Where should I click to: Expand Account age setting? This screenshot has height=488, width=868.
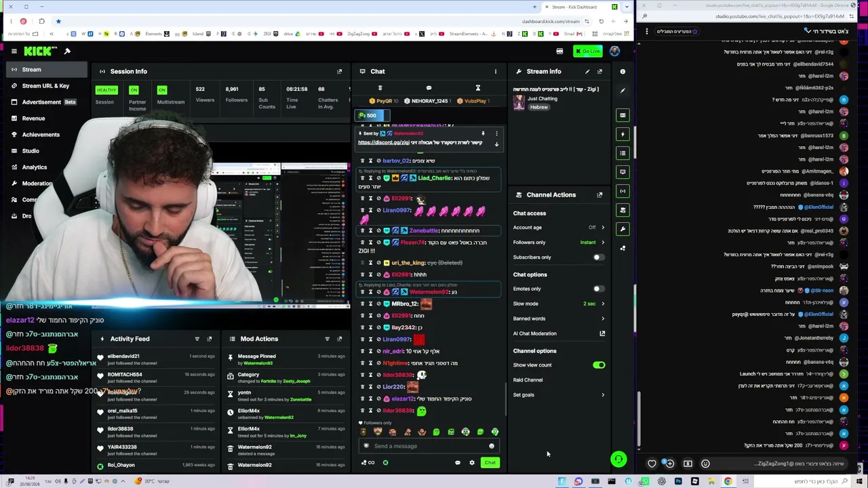coord(559,228)
